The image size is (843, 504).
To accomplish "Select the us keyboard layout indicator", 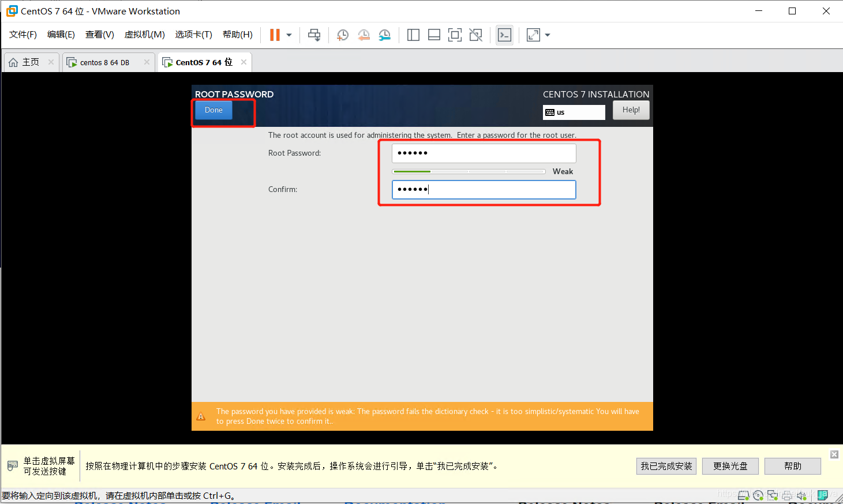I will pos(574,112).
